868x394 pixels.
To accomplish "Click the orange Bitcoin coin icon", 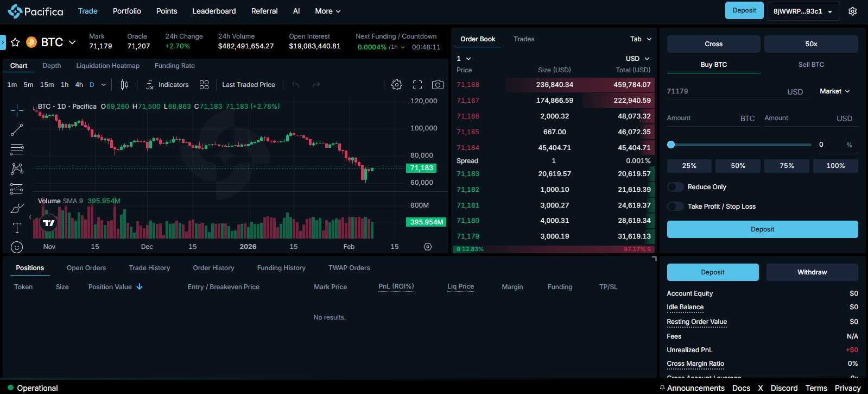I will 31,42.
